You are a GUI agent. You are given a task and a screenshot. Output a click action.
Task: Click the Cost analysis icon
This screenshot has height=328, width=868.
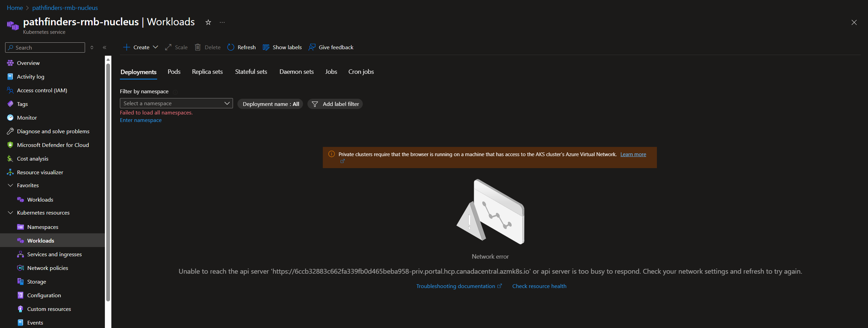pyautogui.click(x=10, y=159)
